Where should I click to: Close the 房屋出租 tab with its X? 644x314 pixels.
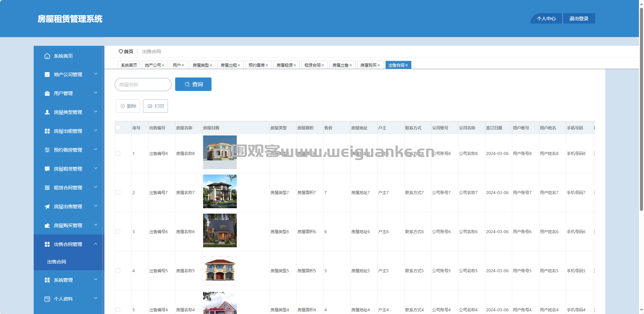pos(239,65)
